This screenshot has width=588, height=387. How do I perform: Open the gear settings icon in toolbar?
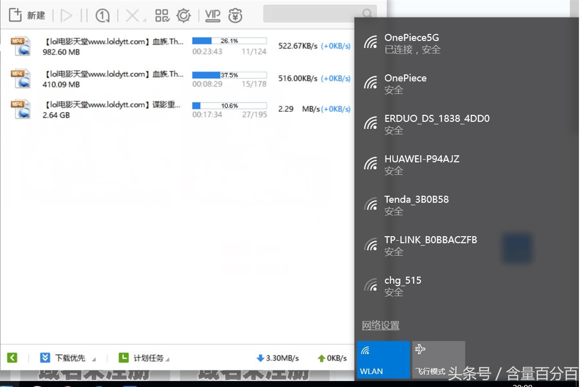[x=184, y=16]
